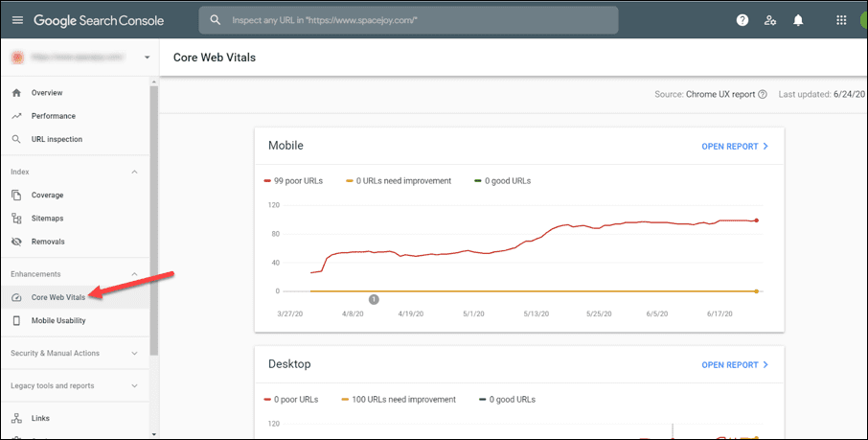Viewport: 868px width, 440px height.
Task: Click the Removals crossed-eye icon
Action: [16, 242]
